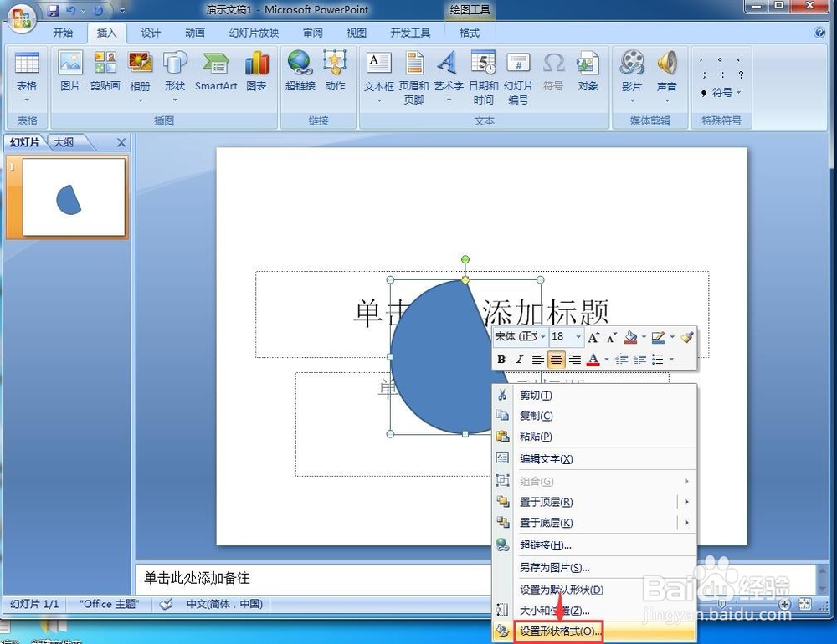Open the font name dropdown

click(x=542, y=336)
